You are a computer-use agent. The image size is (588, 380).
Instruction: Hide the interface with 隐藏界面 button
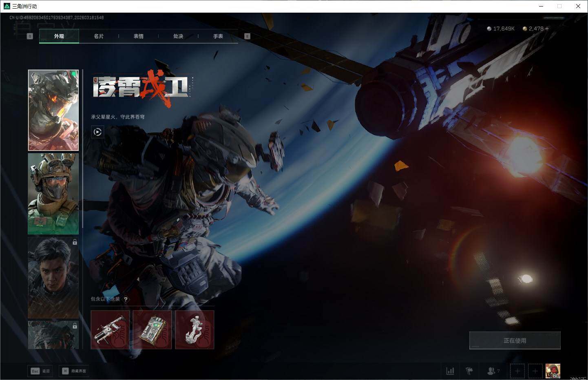[74, 371]
